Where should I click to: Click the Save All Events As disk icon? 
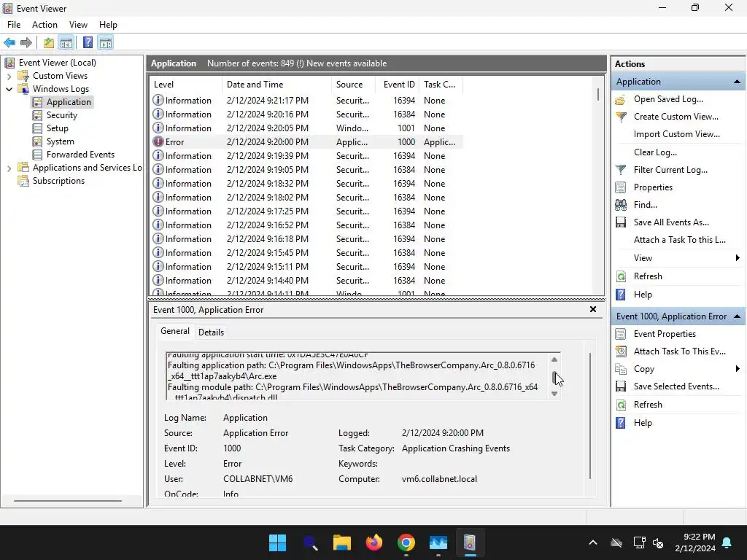coord(620,222)
